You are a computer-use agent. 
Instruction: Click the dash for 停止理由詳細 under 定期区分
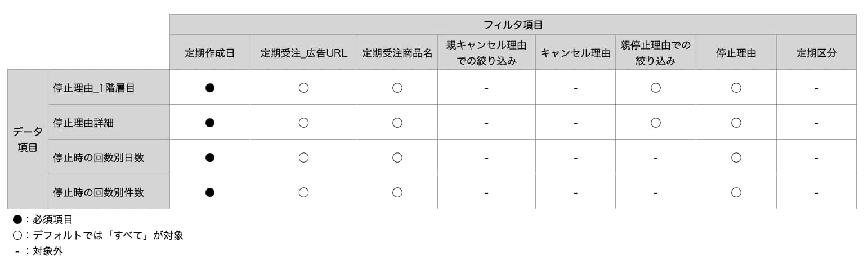[816, 123]
